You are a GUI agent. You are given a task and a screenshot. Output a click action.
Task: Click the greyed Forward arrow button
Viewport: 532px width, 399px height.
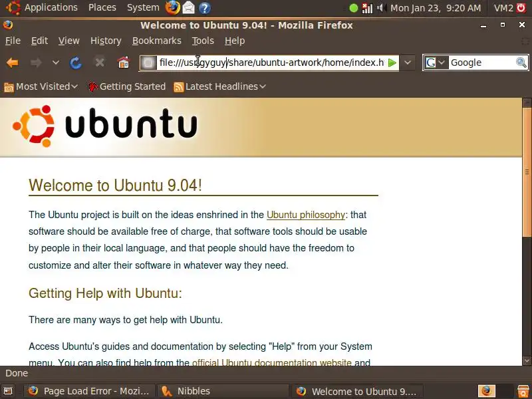36,63
